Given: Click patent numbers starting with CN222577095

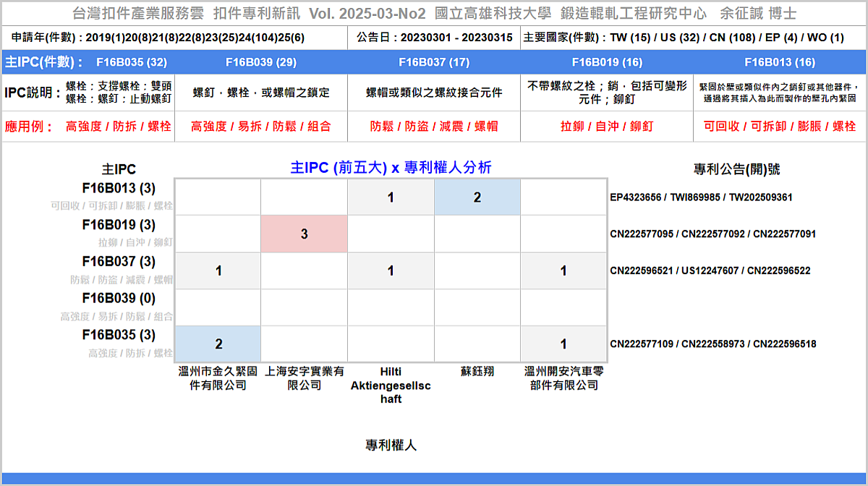Looking at the screenshot, I should pyautogui.click(x=713, y=234).
